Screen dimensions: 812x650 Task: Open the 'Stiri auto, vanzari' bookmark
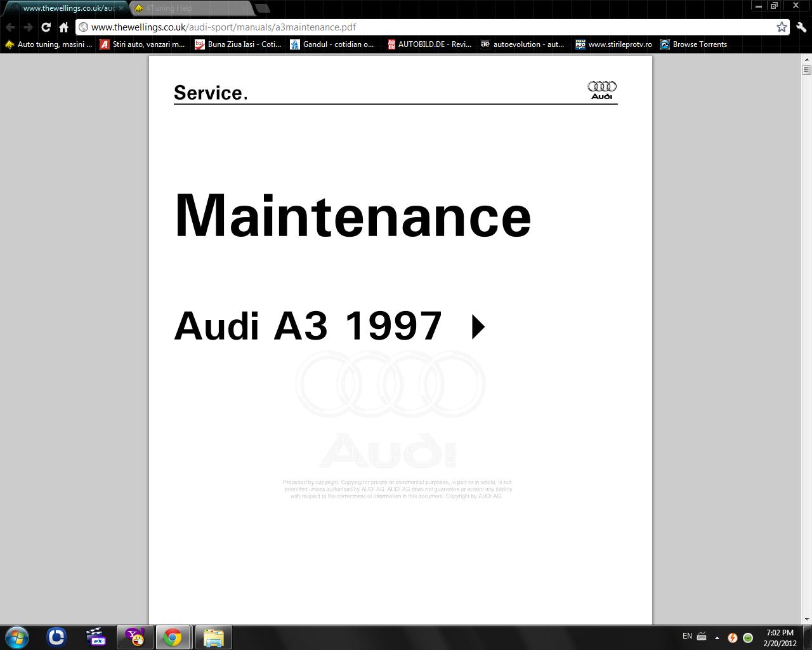[142, 44]
